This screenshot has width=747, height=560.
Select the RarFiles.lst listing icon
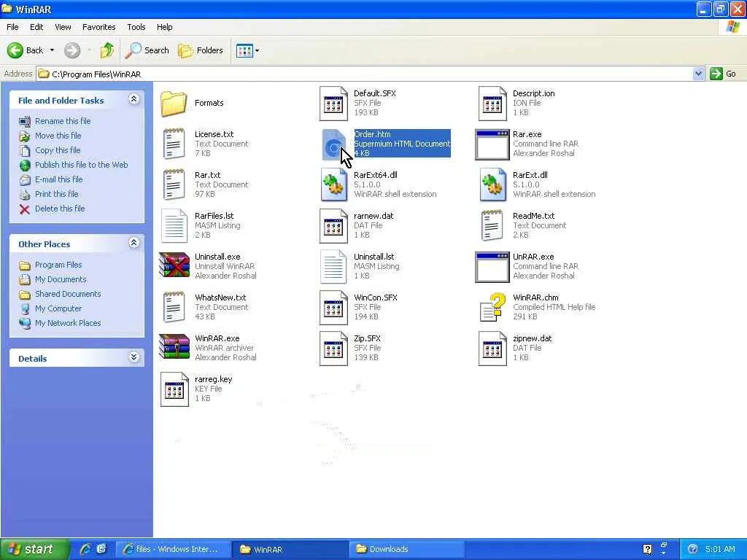(174, 226)
